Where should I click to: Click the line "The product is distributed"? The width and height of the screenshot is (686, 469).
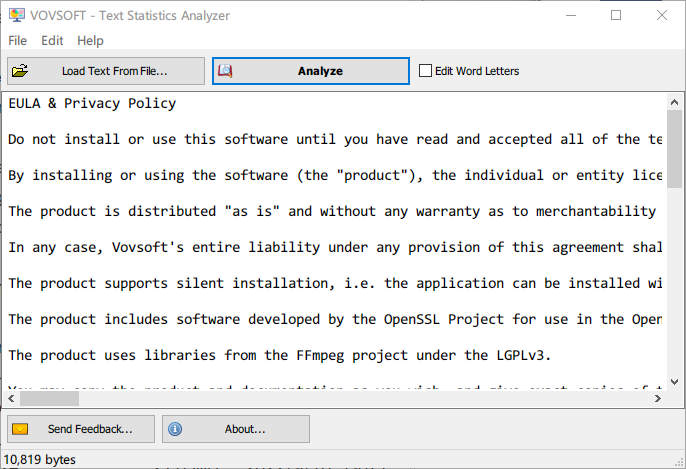click(332, 211)
